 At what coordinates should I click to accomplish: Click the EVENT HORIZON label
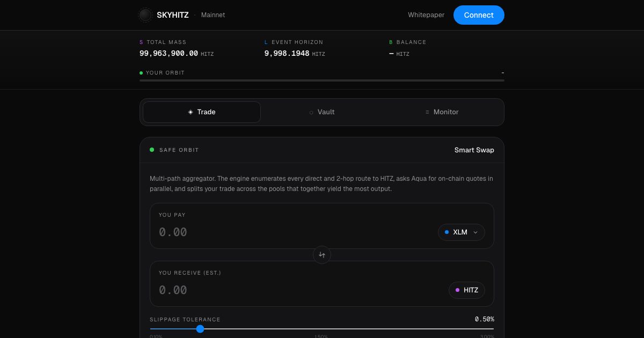[297, 42]
